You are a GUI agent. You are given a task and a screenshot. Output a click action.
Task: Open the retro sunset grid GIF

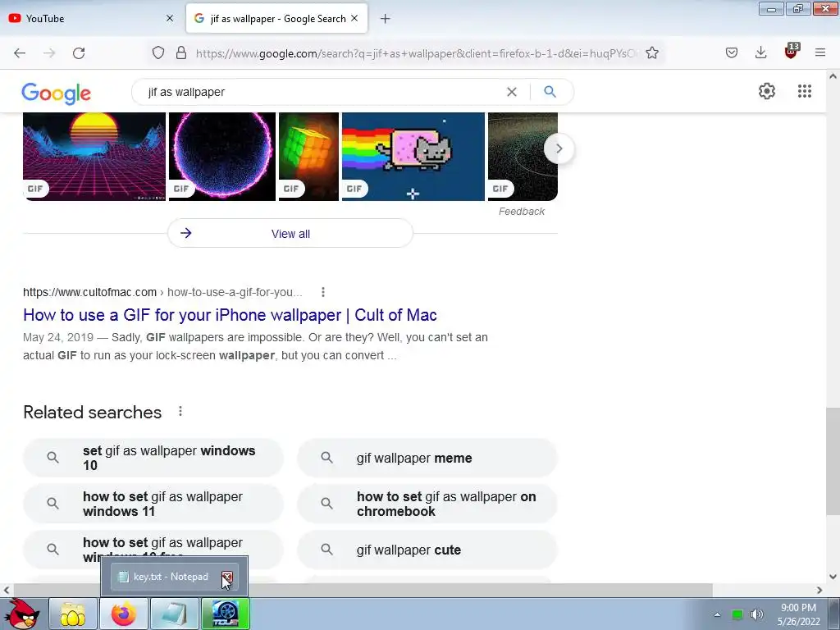tap(94, 157)
